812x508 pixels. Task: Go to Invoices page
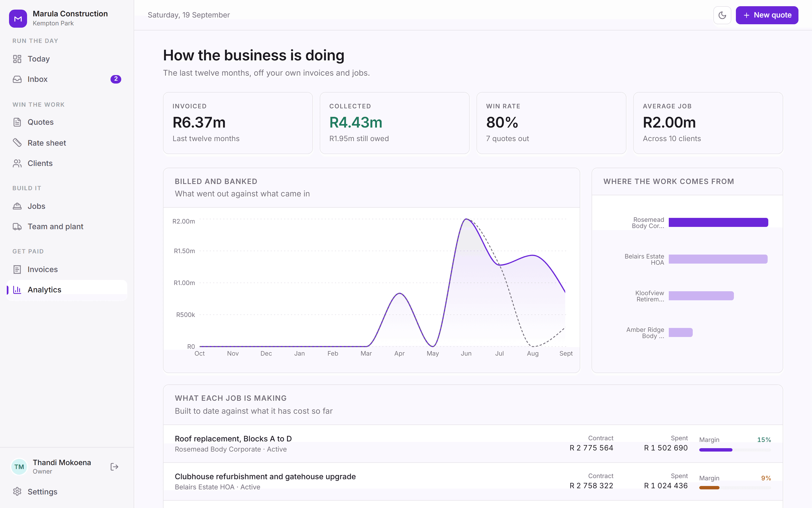67,270
